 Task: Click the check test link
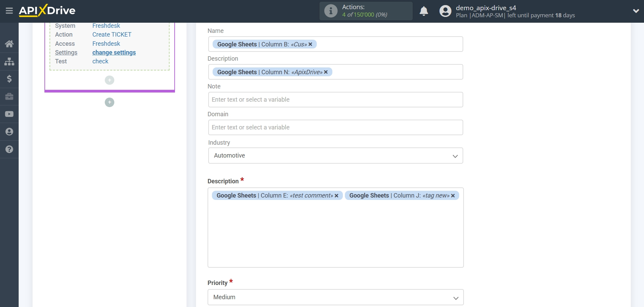[100, 61]
